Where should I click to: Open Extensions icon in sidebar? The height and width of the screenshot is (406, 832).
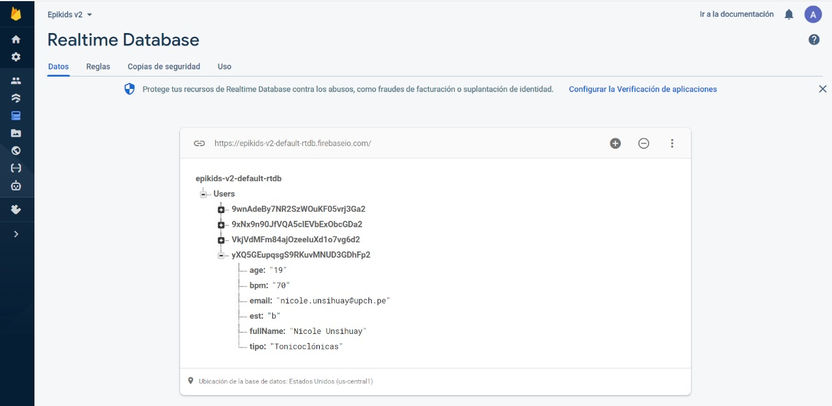(x=16, y=210)
